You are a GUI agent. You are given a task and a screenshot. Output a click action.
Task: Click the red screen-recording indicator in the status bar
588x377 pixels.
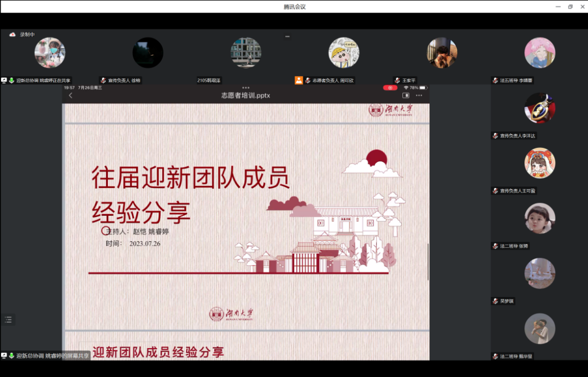[390, 88]
